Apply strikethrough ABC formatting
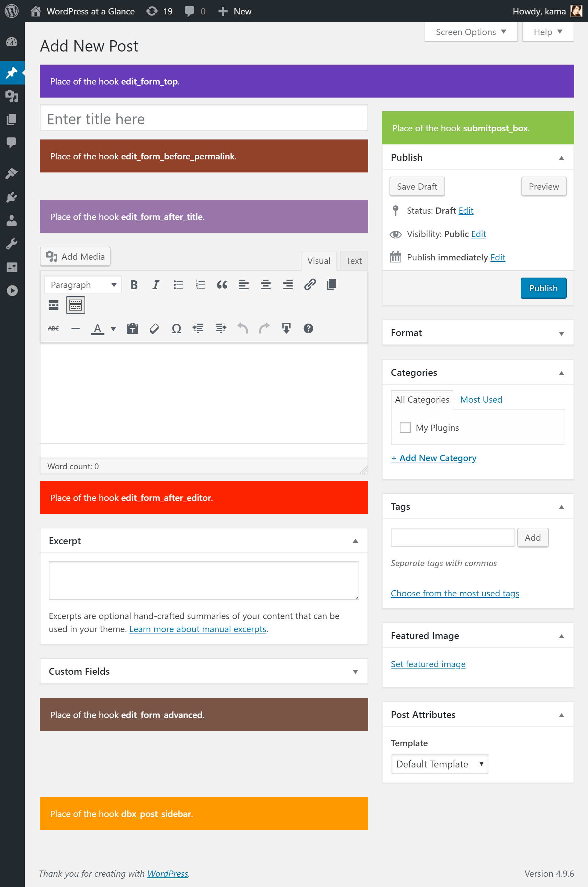Viewport: 588px width, 887px height. pyautogui.click(x=54, y=328)
